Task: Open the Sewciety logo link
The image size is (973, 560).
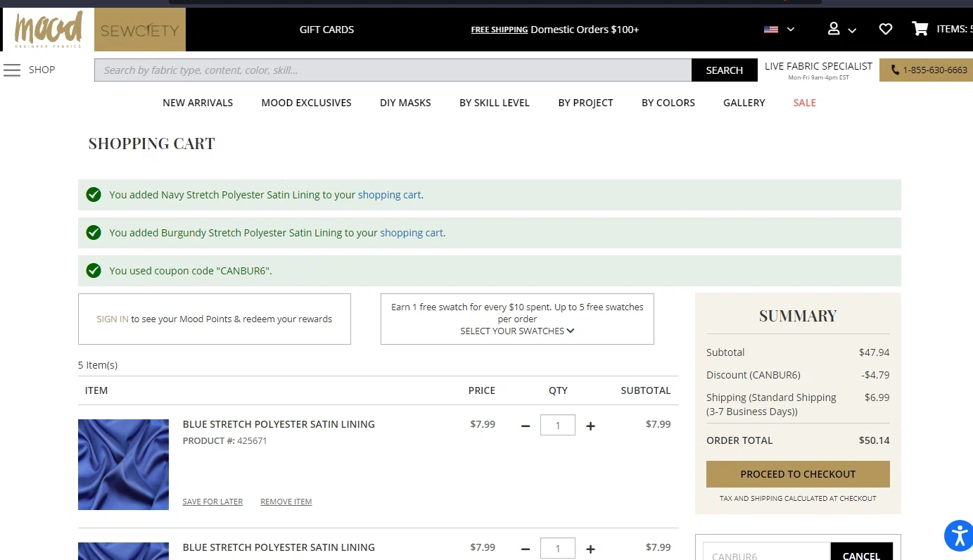Action: tap(140, 30)
